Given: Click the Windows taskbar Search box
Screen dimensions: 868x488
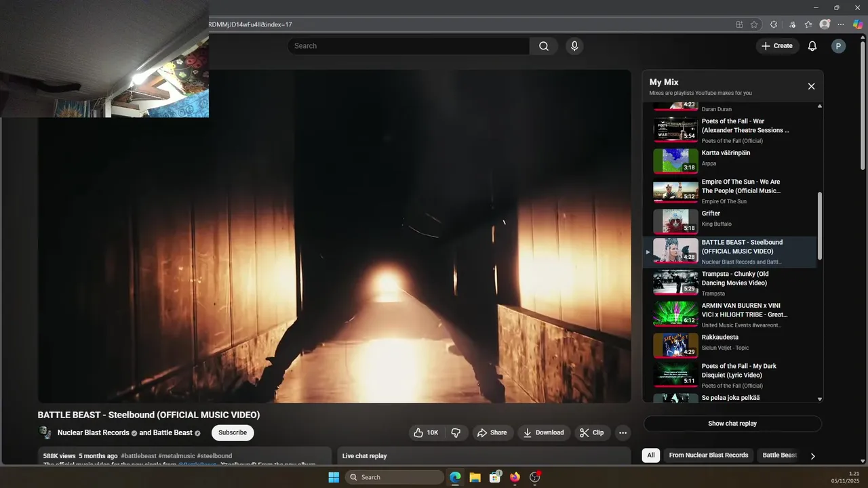Looking at the screenshot, I should 395,477.
